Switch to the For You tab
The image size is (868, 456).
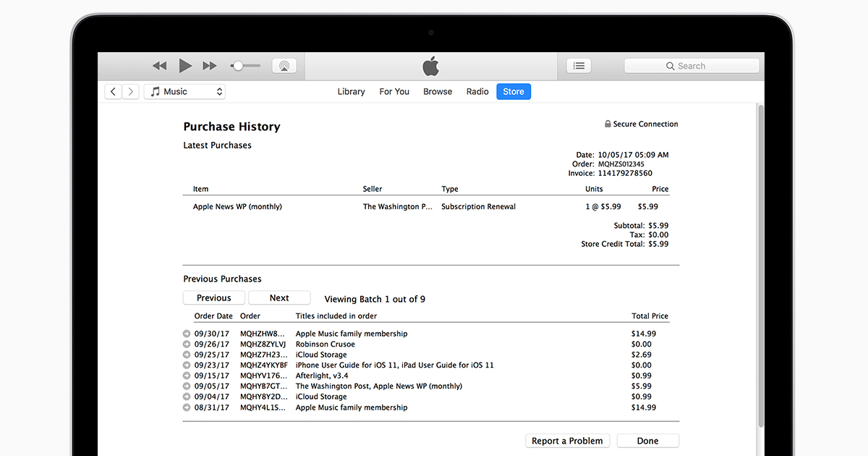coord(394,92)
